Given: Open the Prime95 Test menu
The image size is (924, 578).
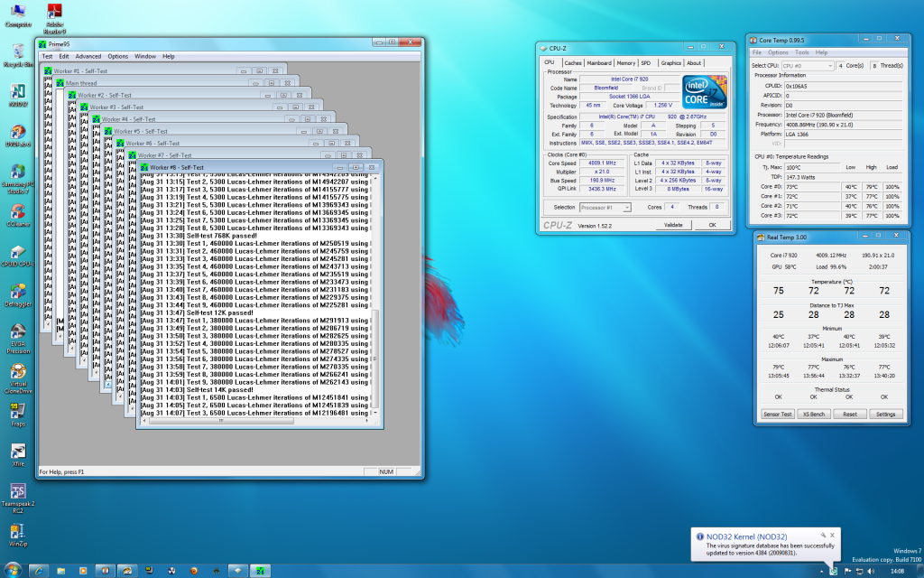Looking at the screenshot, I should [47, 57].
